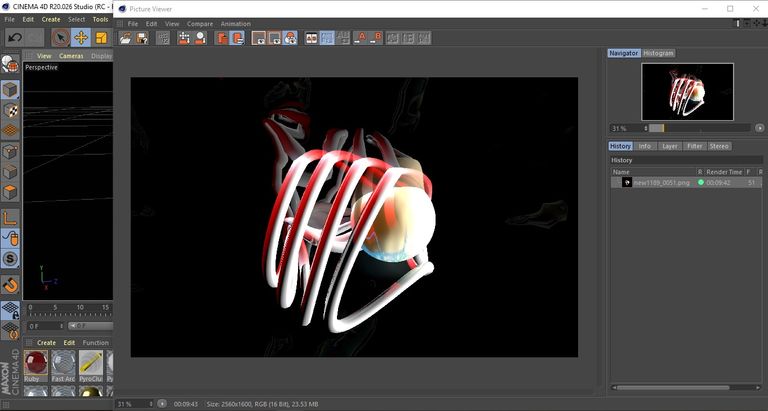
Task: Open the Cinema 4D Create menu
Action: tap(51, 20)
